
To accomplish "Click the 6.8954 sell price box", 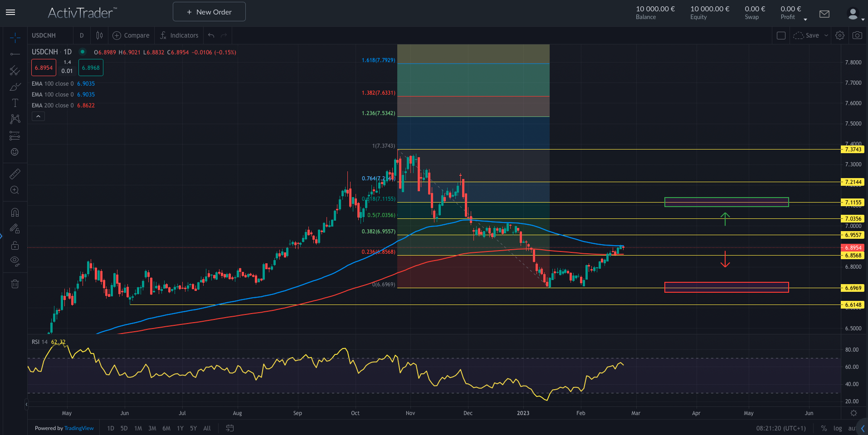I will (x=43, y=67).
